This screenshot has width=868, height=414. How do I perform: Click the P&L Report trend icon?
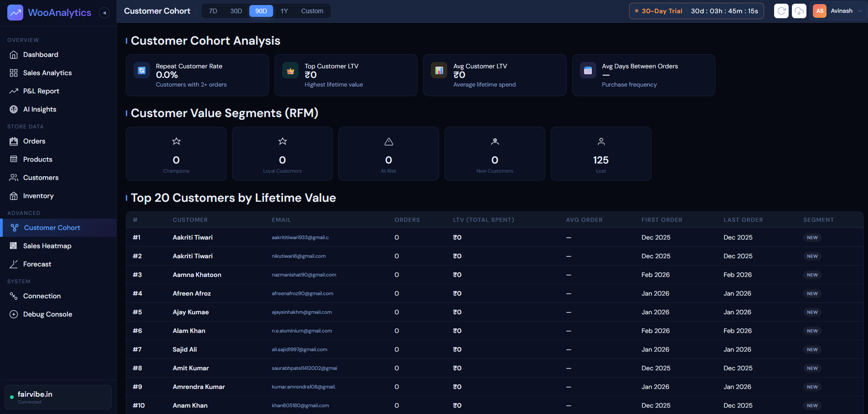(x=14, y=91)
